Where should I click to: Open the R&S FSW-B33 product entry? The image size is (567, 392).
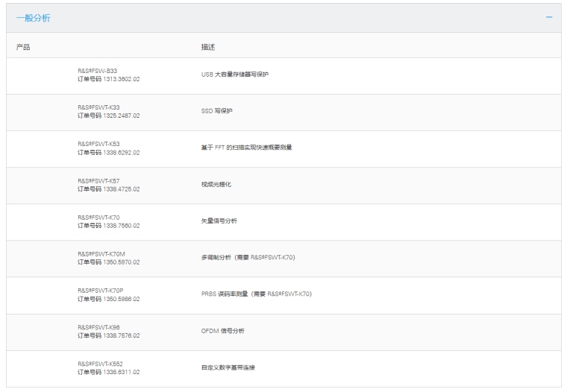[98, 71]
